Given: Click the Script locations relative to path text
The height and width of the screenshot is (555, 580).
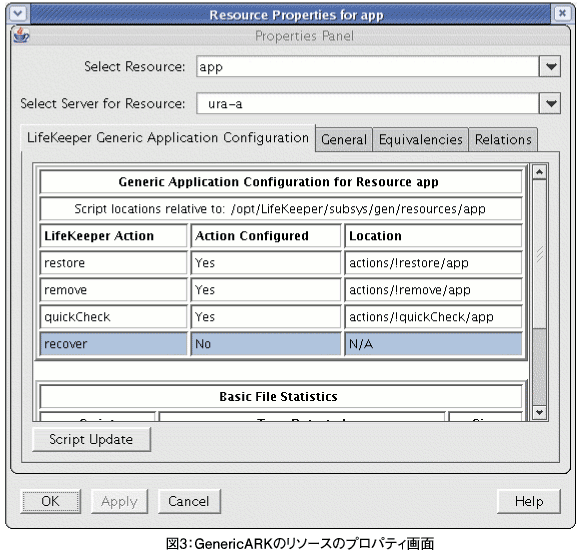Looking at the screenshot, I should [280, 209].
